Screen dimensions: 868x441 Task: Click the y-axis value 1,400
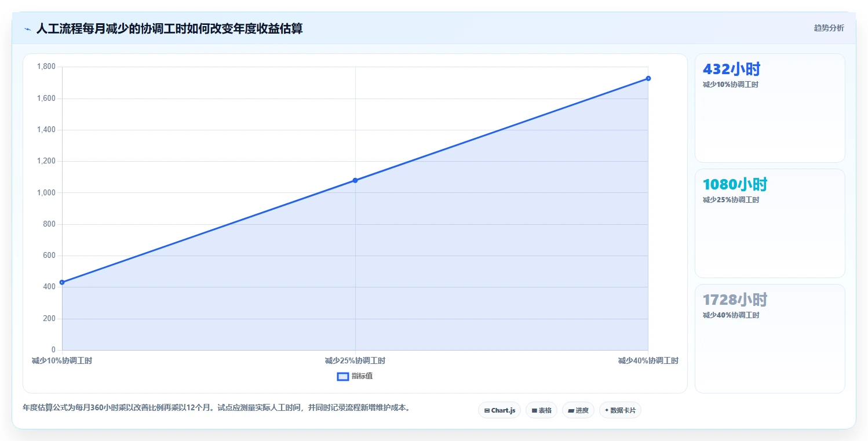46,130
